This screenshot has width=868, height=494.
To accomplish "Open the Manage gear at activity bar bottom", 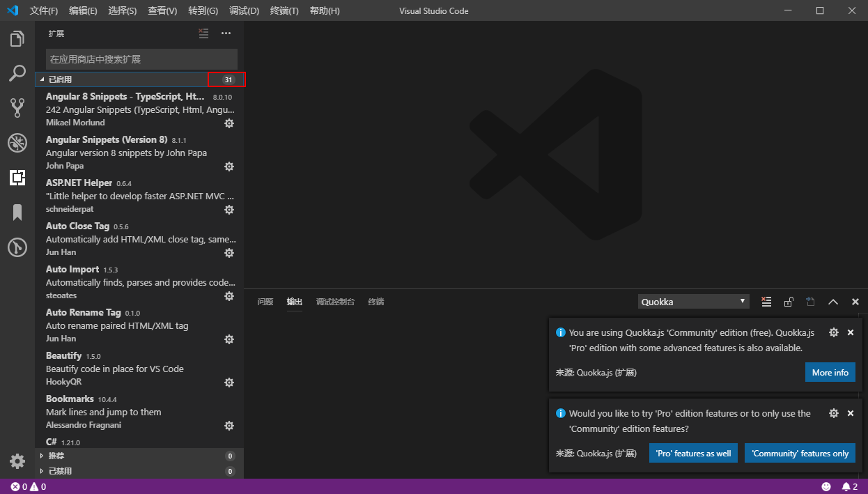I will 17,461.
